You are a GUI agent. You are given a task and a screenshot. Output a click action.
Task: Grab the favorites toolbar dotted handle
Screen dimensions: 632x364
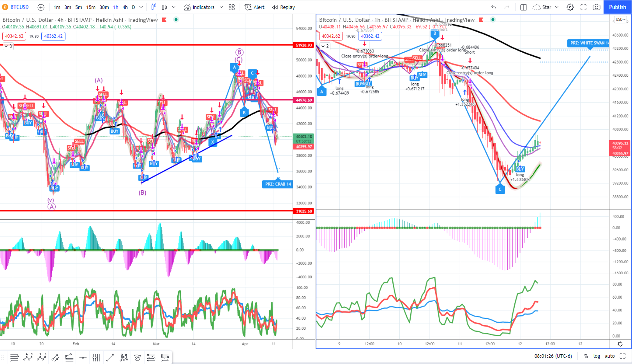coord(3,357)
